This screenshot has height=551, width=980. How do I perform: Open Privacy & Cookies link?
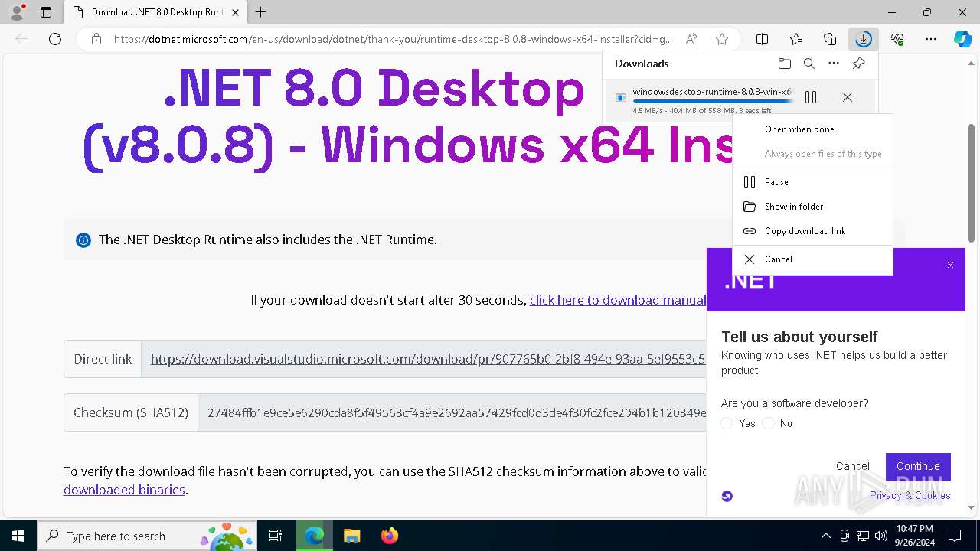(x=910, y=495)
